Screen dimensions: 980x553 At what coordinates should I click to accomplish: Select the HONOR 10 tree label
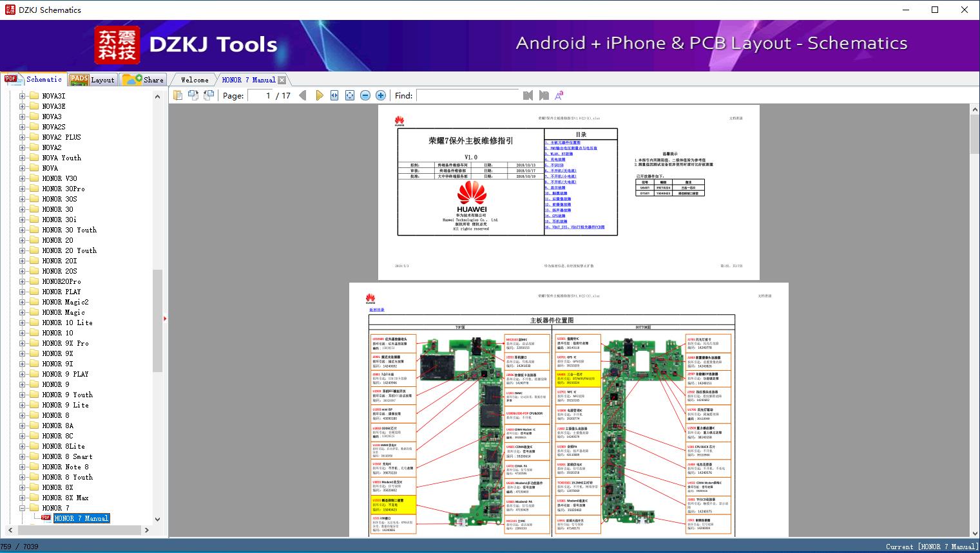(58, 333)
